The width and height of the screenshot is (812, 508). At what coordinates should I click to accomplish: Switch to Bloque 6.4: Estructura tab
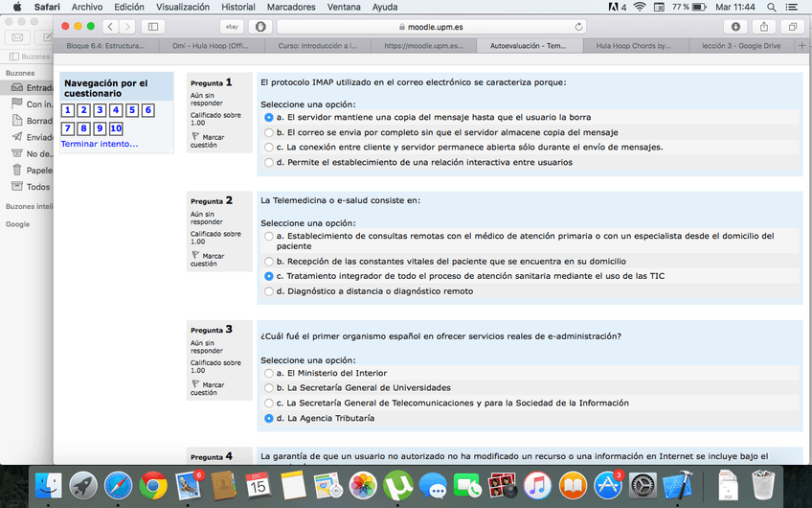(x=105, y=46)
